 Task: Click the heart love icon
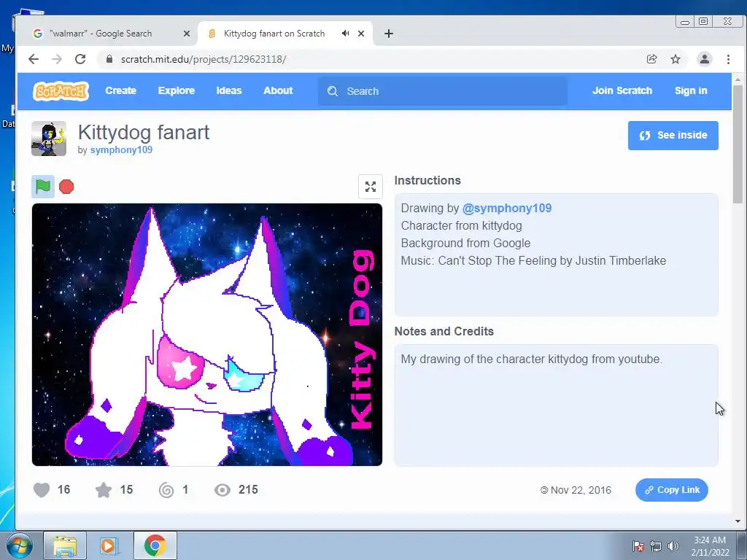[42, 489]
